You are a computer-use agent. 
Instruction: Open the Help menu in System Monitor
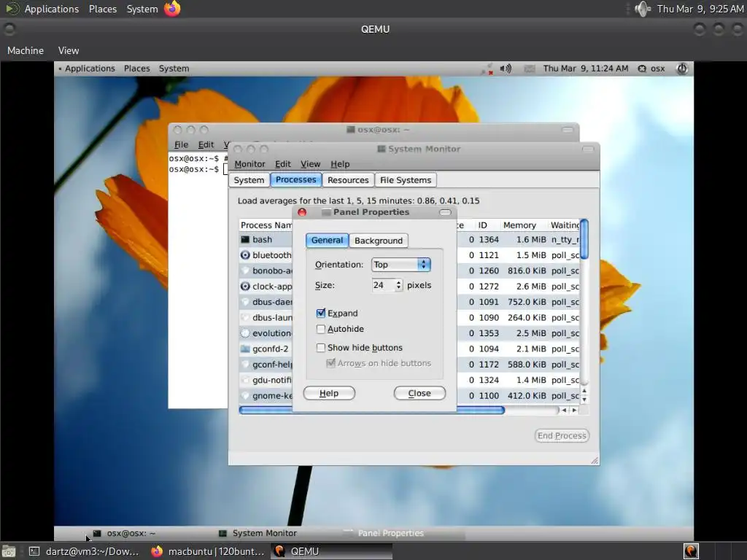tap(340, 164)
